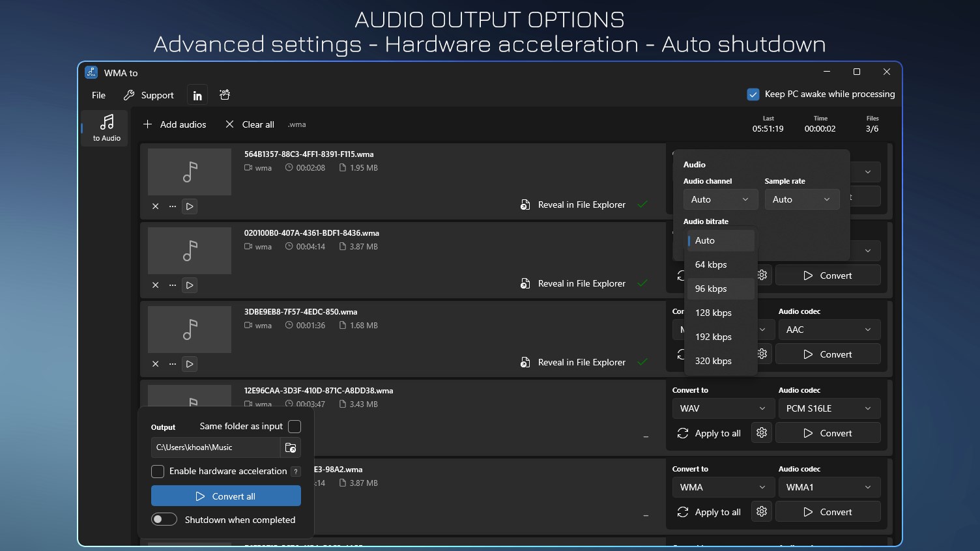This screenshot has width=980, height=551.
Task: Open the PCM S16LE audio codec dropdown
Action: pyautogui.click(x=829, y=408)
